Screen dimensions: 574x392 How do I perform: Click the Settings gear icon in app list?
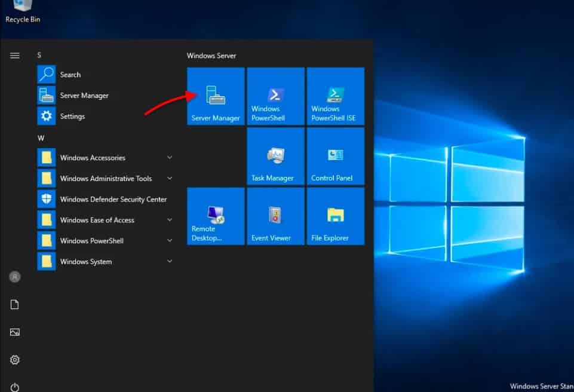pos(47,116)
